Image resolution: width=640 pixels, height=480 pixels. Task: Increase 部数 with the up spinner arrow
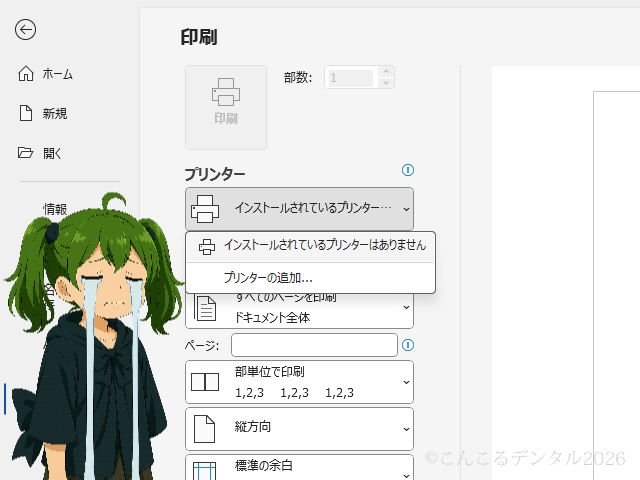click(386, 72)
